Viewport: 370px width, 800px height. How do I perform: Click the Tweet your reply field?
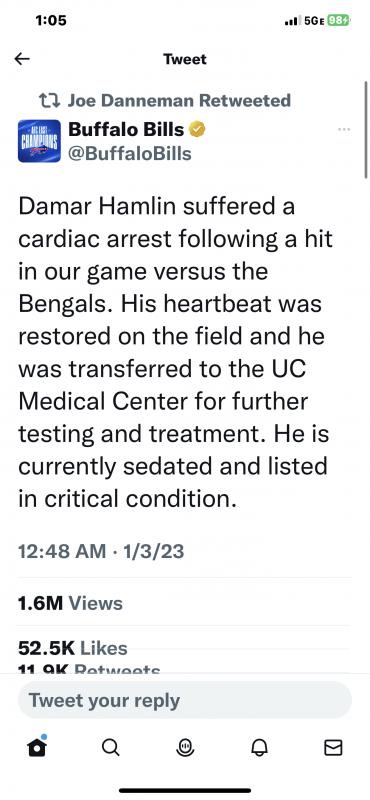pyautogui.click(x=185, y=700)
